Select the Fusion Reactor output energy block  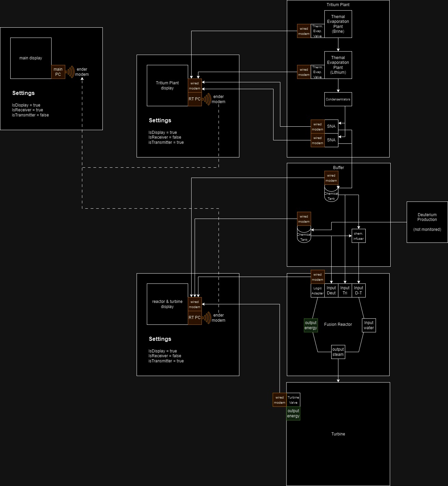coord(311,325)
